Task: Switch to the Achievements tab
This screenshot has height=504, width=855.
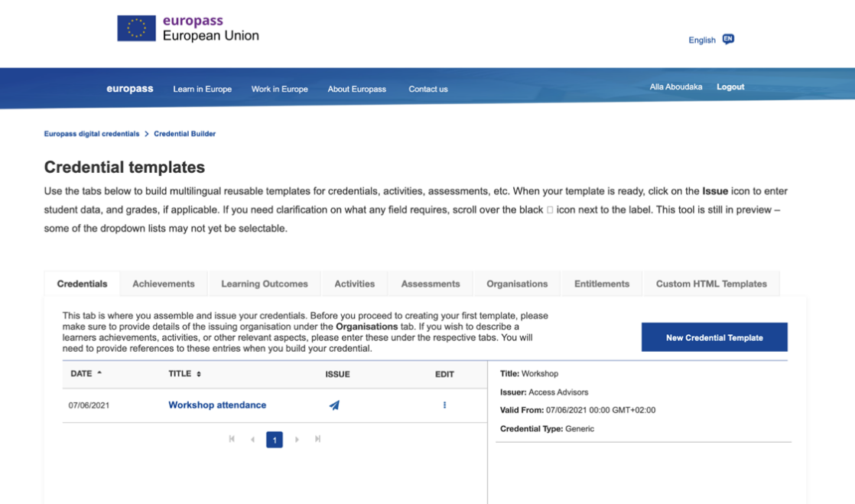Action: tap(164, 284)
